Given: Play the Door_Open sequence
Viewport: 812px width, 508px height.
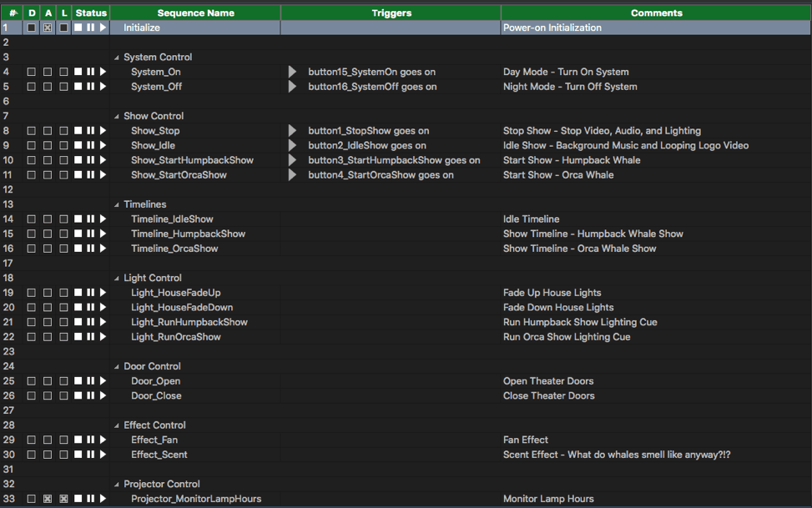Looking at the screenshot, I should 103,380.
